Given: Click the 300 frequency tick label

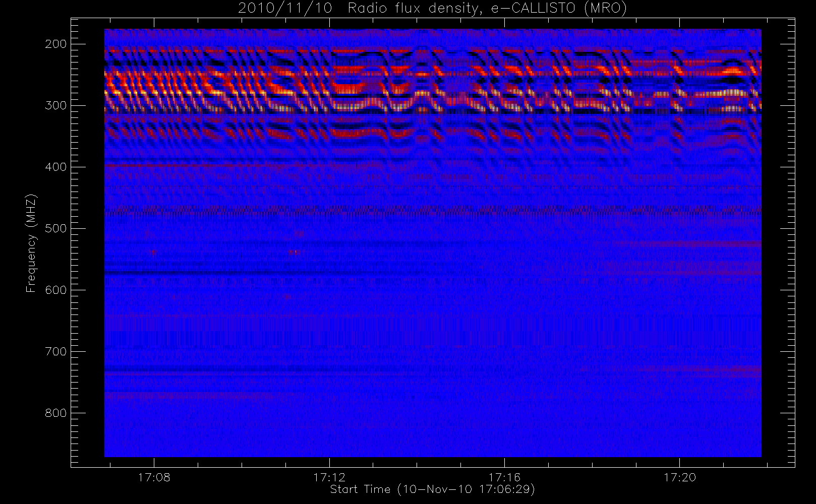Looking at the screenshot, I should 56,105.
